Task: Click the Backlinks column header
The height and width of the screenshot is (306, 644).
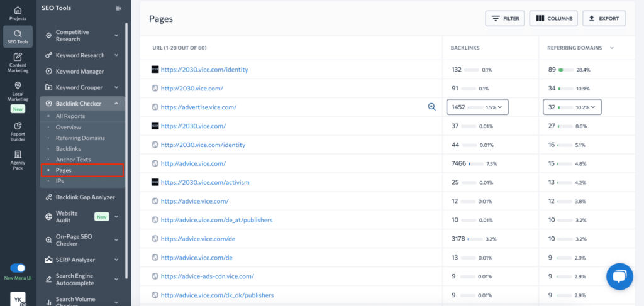Action: coord(465,48)
